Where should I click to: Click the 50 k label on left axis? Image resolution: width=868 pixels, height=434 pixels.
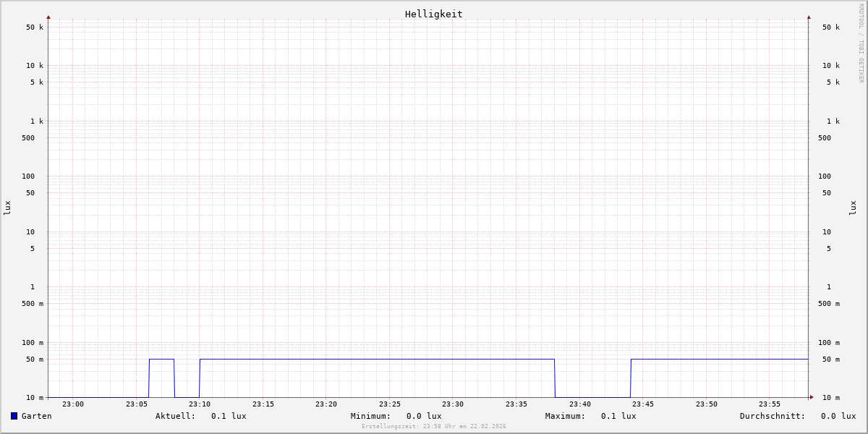(x=35, y=27)
